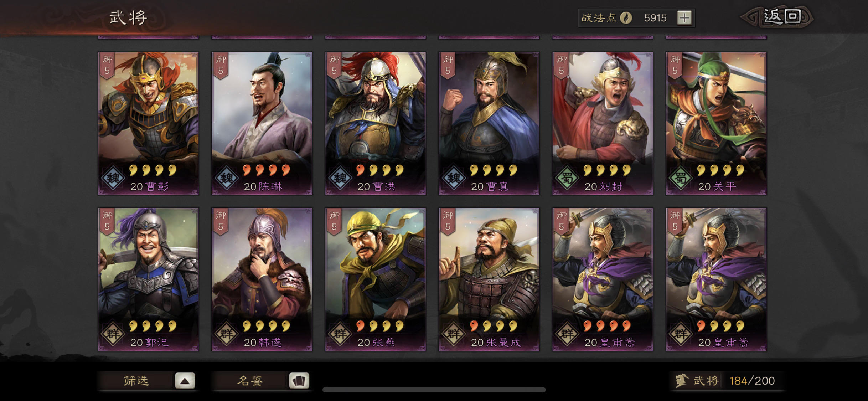Click the 蜀 faction badge on 刘封

coord(567,178)
